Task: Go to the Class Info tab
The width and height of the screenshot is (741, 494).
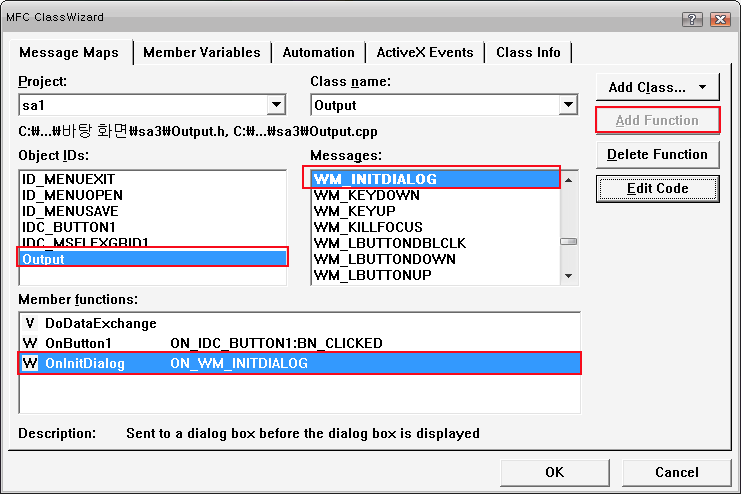Action: 528,52
